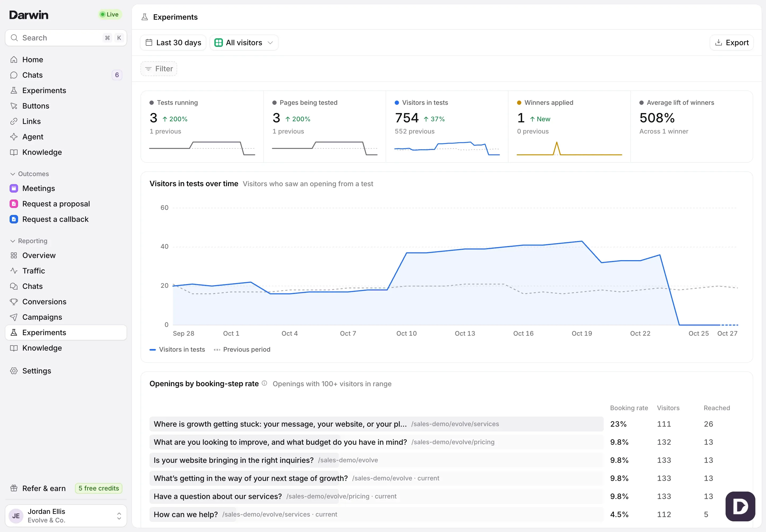766x532 pixels.
Task: Select the Pages being tested metric card
Action: point(325,127)
